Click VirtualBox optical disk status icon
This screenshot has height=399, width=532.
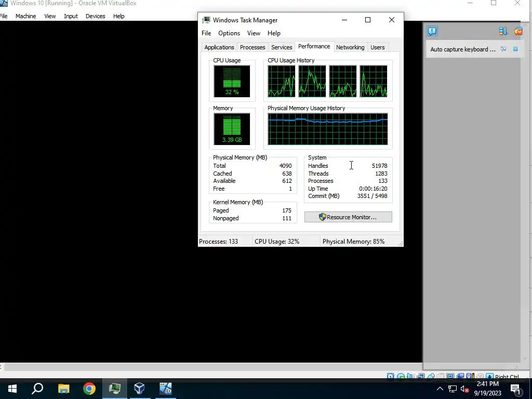click(401, 376)
